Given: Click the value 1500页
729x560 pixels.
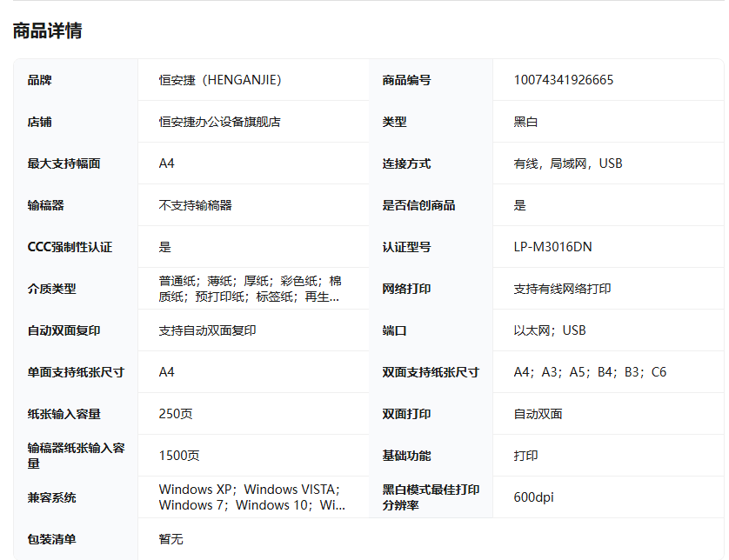Looking at the screenshot, I should click(179, 456).
